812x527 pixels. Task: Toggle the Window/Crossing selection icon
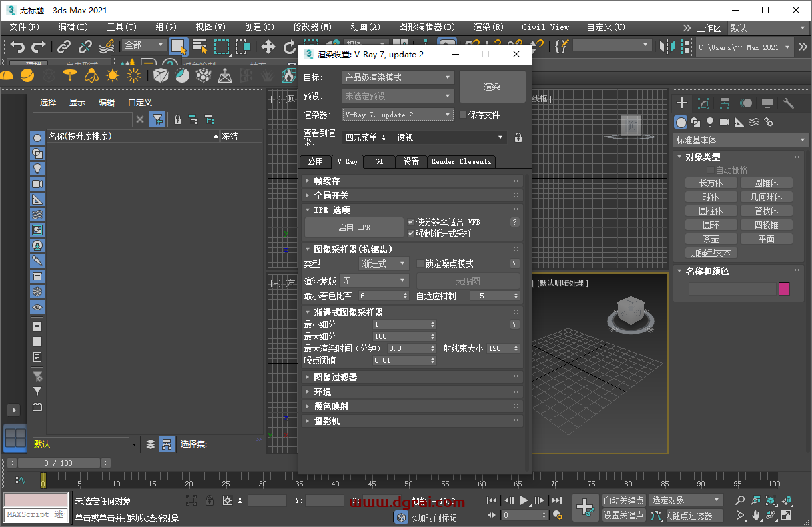[x=243, y=46]
